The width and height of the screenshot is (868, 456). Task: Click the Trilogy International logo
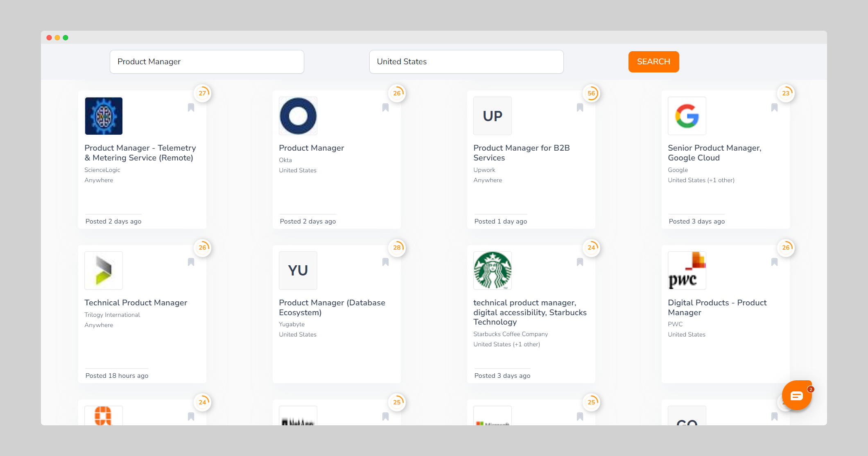[x=104, y=271]
